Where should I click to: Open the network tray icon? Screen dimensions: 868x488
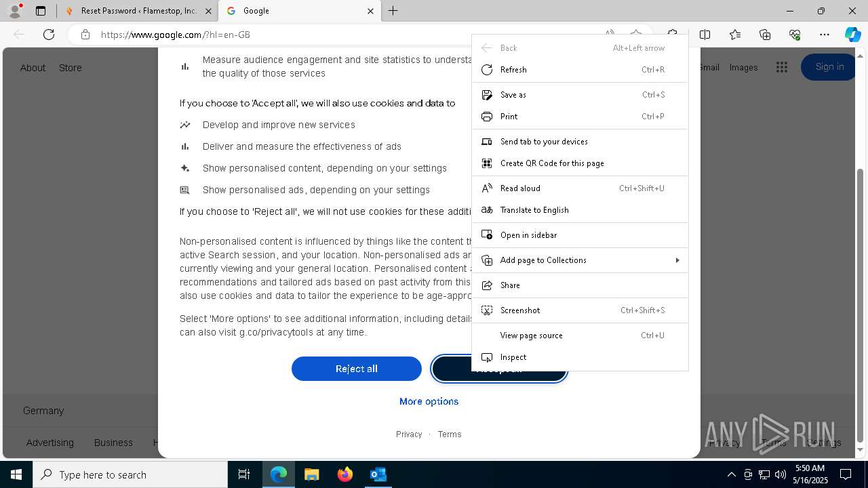point(764,474)
